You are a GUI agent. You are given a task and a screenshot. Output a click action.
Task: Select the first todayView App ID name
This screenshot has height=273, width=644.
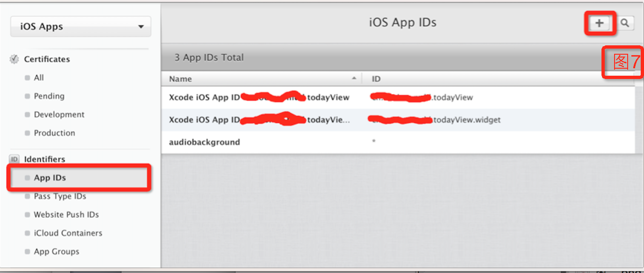coord(259,97)
